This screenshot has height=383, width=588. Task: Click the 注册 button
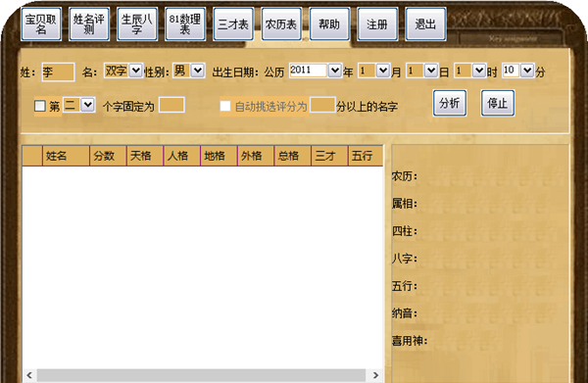377,24
